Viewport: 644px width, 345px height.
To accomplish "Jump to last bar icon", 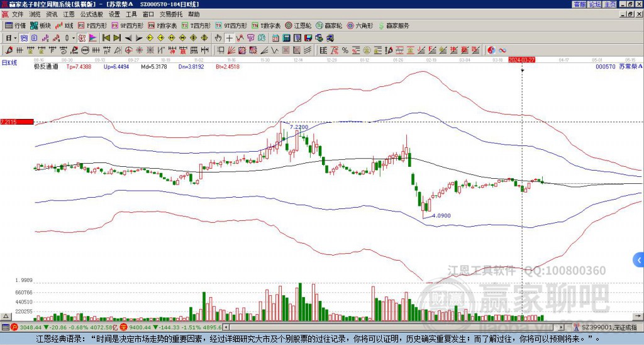I will (117, 38).
